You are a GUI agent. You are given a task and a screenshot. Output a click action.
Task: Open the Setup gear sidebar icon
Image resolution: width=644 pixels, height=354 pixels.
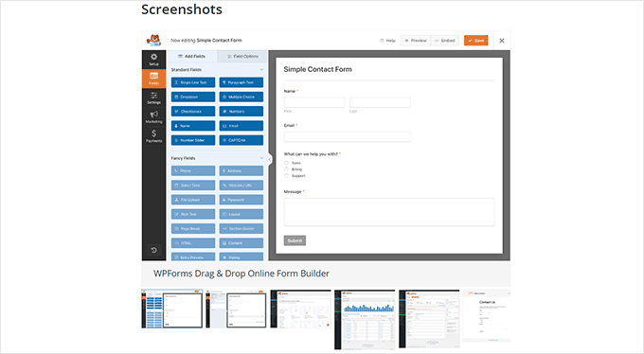pyautogui.click(x=153, y=59)
